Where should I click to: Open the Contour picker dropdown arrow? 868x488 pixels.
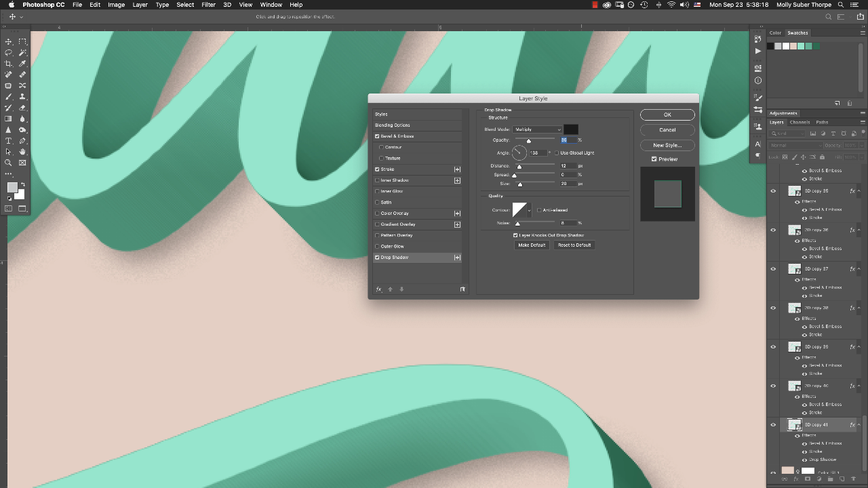pos(530,210)
